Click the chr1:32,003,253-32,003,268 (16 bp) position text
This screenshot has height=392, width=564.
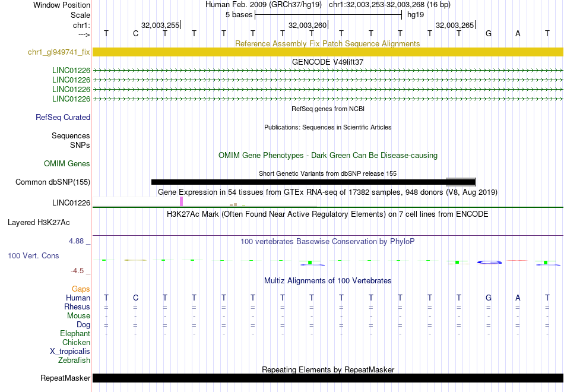389,5
